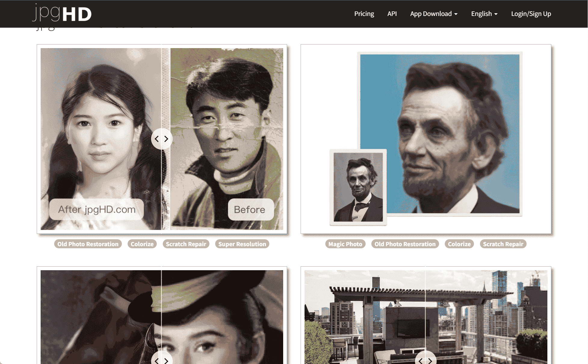Viewport: 588px width, 364px height.
Task: Click the small original Lincoln photo thumbnail
Action: click(x=358, y=187)
